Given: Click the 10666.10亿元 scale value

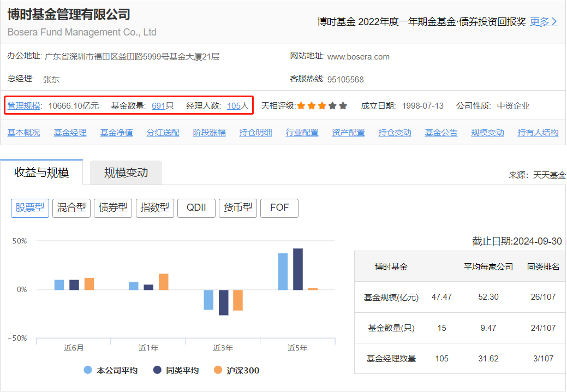Looking at the screenshot, I should point(74,105).
